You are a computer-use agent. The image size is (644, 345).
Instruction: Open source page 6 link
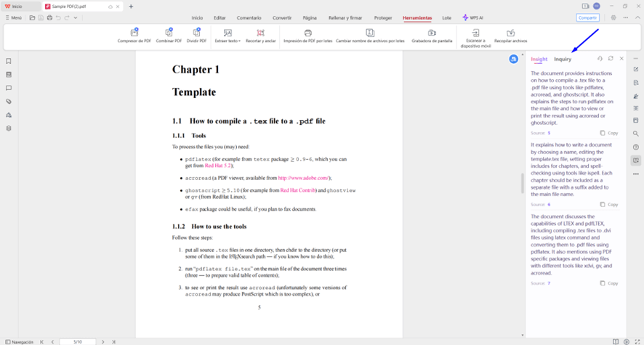click(549, 204)
